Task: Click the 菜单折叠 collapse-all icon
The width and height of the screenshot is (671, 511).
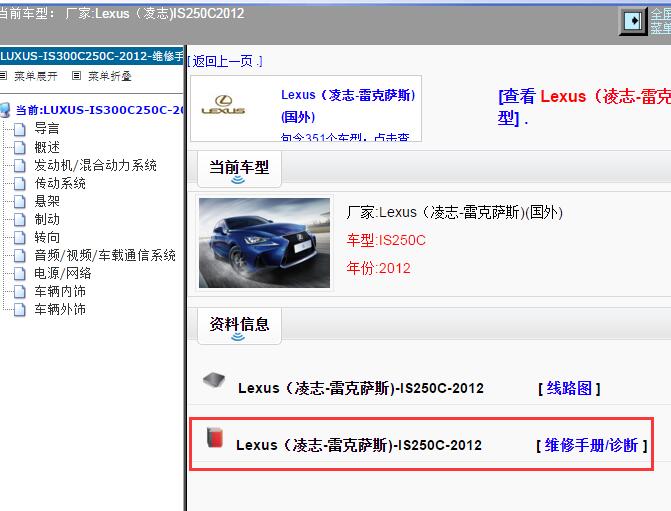Action: [76, 76]
